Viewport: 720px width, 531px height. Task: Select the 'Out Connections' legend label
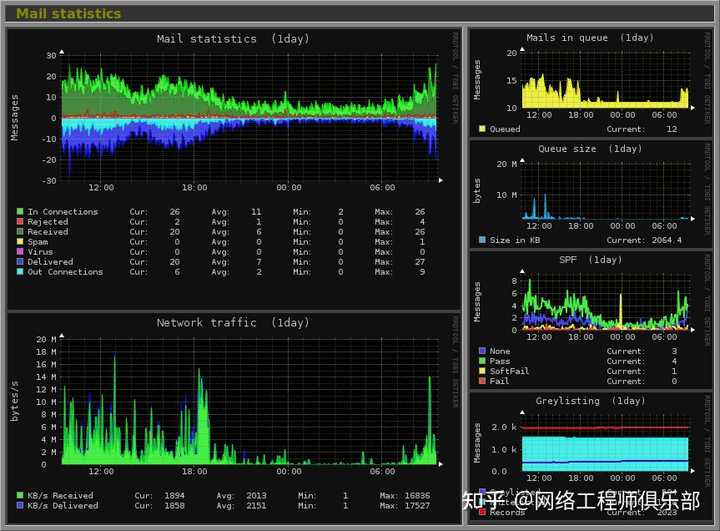pos(65,272)
